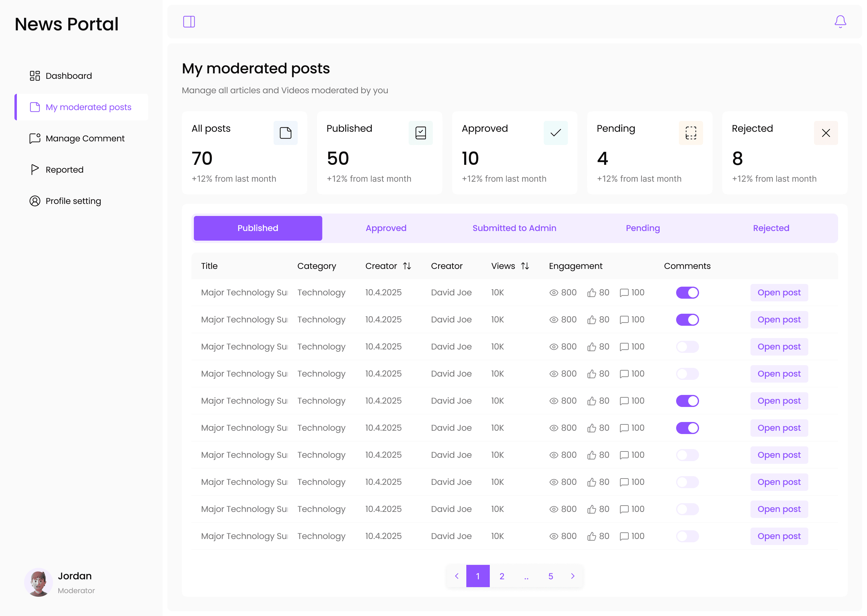Click the Pending card dashed-square icon

[x=691, y=133]
